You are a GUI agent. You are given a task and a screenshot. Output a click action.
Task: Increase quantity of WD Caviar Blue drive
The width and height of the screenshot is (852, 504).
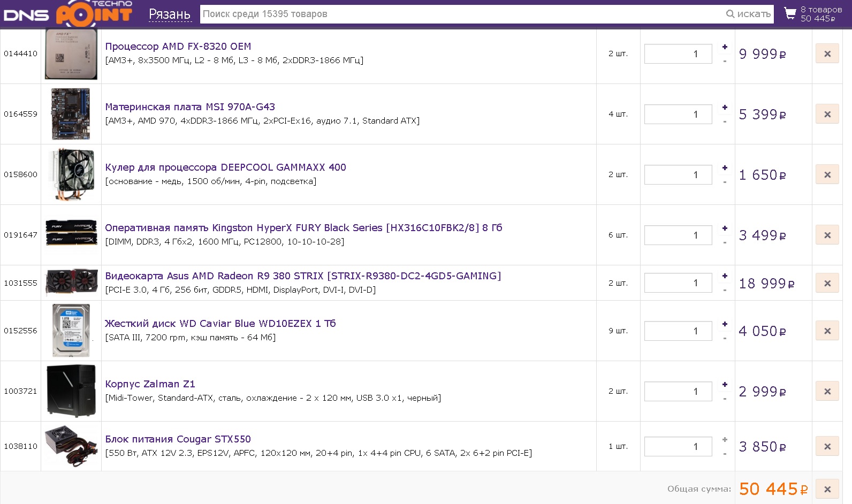click(x=725, y=324)
